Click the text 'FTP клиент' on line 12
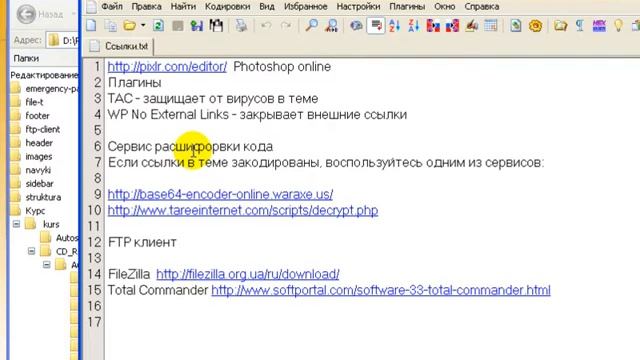This screenshot has height=360, width=640. [142, 242]
